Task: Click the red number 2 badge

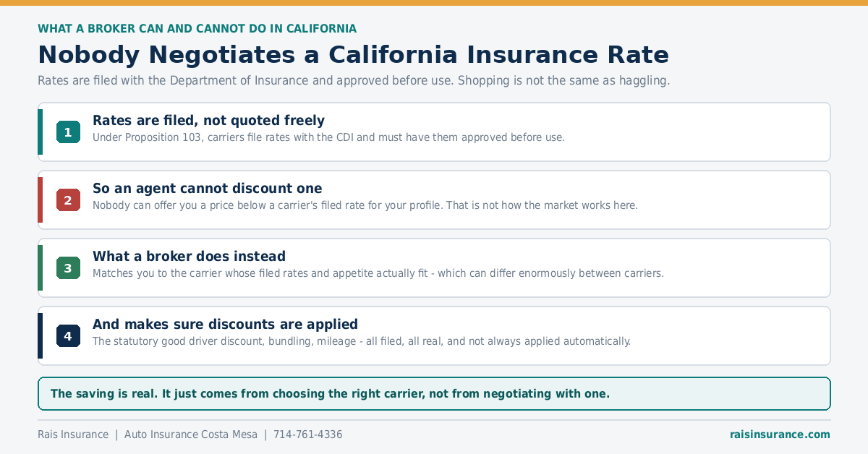Action: click(x=68, y=200)
